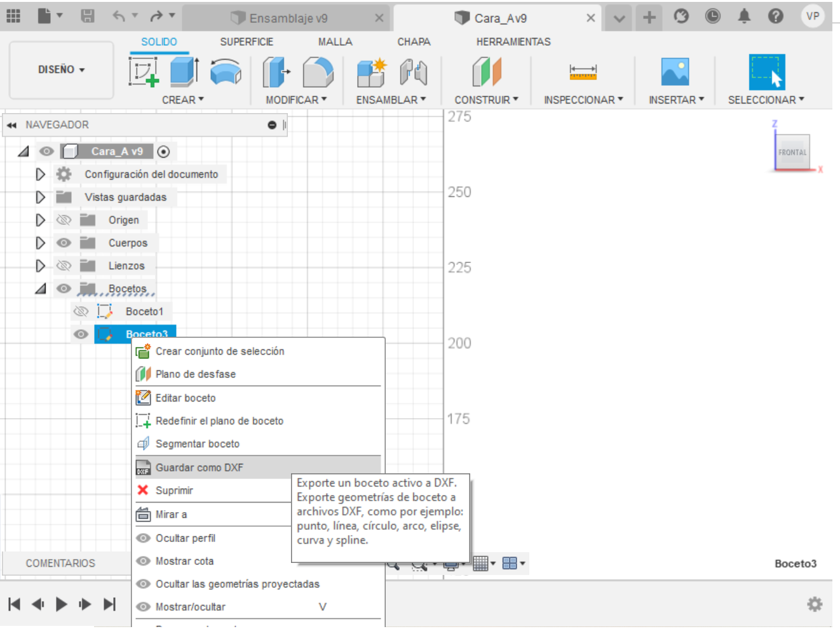The width and height of the screenshot is (840, 629).
Task: Click the Insert image icon
Action: [x=675, y=71]
